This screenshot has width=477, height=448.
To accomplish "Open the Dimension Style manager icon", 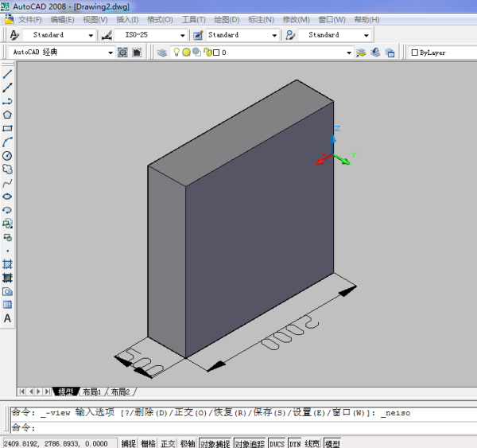I will coord(107,35).
